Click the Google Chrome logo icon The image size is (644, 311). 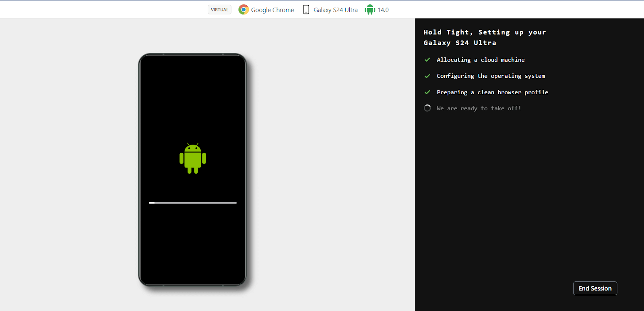[243, 10]
